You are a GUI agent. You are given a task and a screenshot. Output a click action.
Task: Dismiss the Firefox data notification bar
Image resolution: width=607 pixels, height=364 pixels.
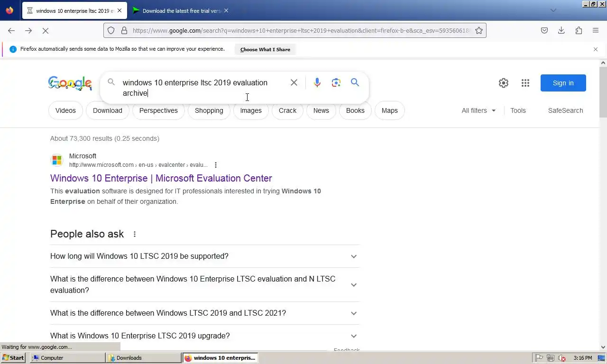[x=596, y=49]
